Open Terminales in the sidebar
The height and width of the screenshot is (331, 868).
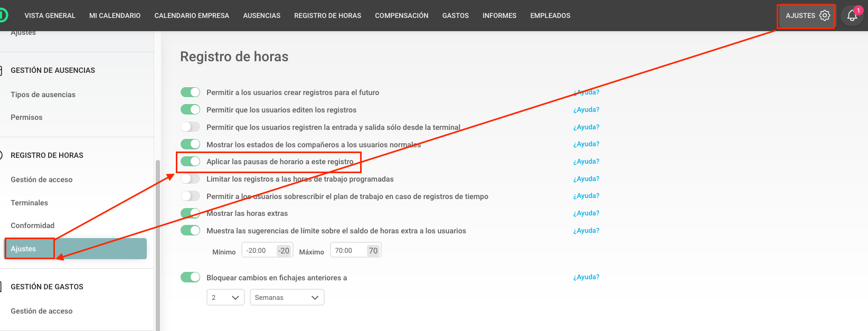[29, 203]
